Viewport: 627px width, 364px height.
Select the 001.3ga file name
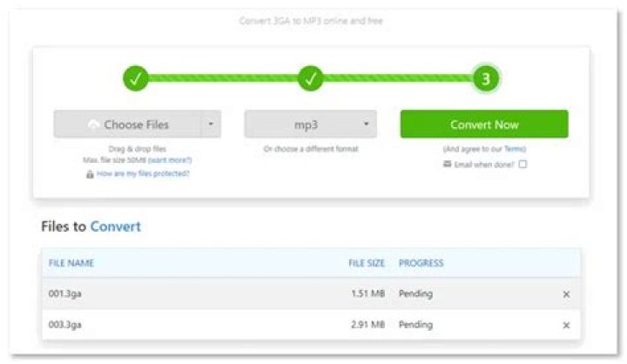[x=64, y=293]
